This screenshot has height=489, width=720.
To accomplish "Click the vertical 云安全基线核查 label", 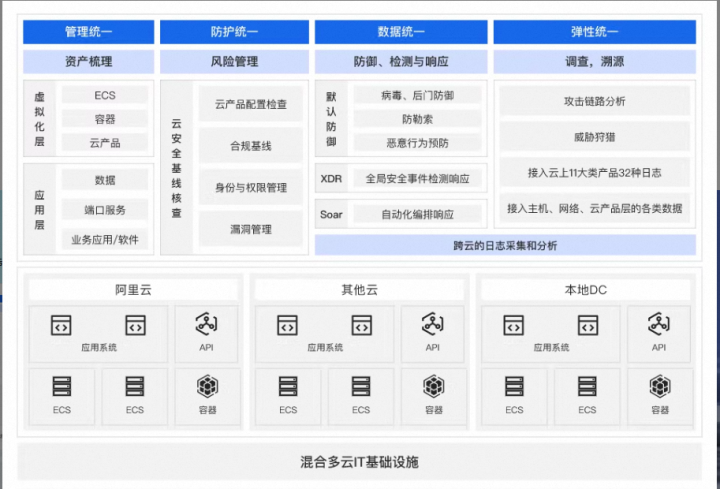I will point(176,168).
